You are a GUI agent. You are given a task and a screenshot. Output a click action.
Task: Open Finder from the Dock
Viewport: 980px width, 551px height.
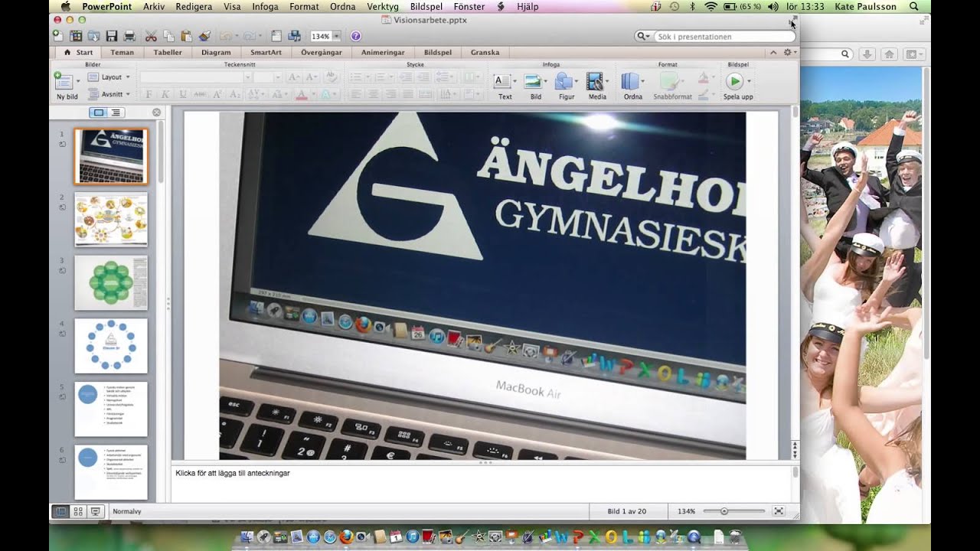pyautogui.click(x=247, y=537)
